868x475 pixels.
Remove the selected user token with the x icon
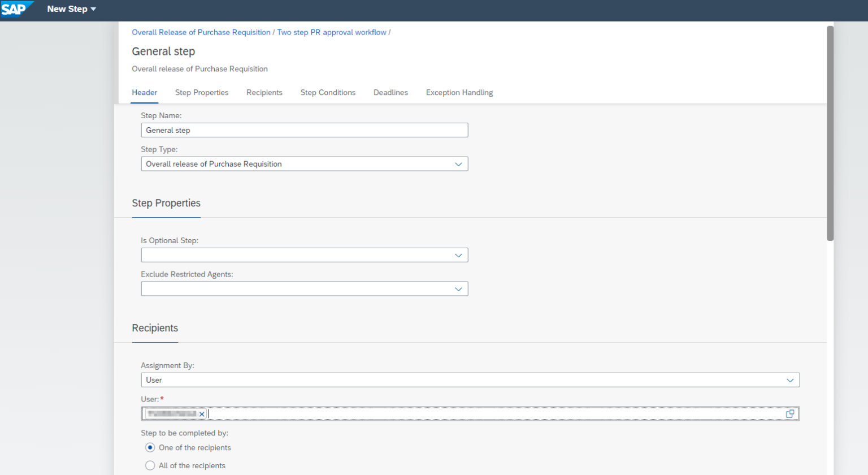[x=202, y=414]
